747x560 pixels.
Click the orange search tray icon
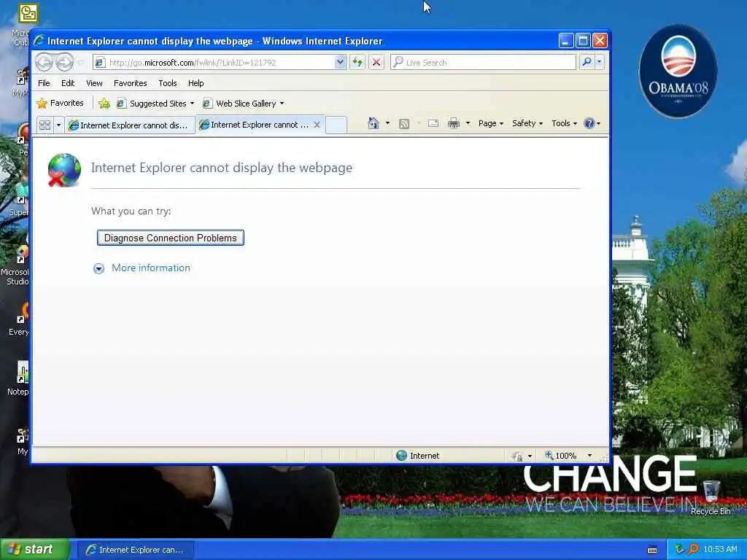point(693,549)
